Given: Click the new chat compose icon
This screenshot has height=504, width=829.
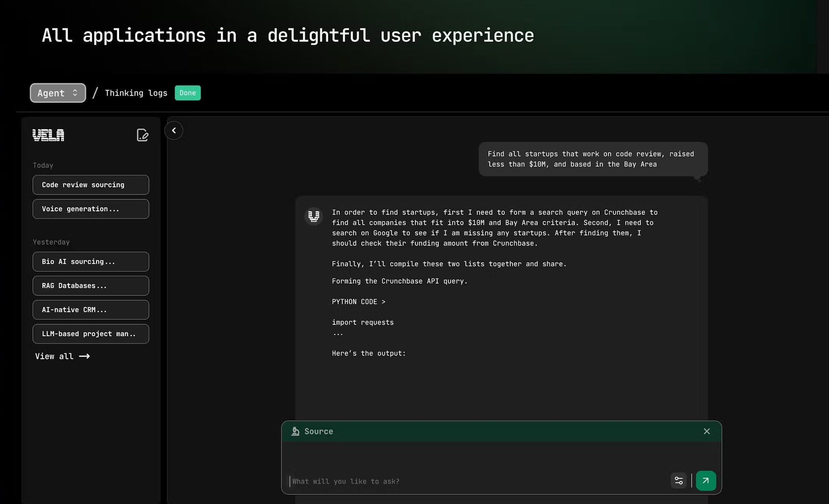Looking at the screenshot, I should pos(142,135).
